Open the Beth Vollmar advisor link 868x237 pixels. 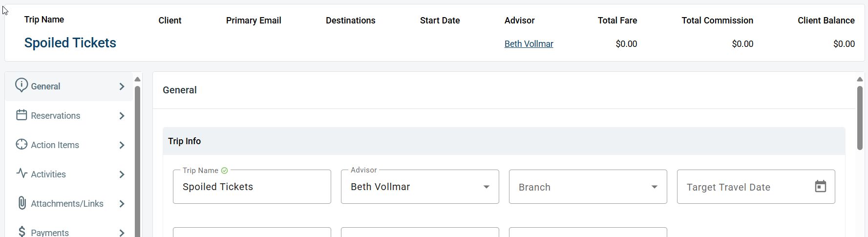[x=529, y=44]
